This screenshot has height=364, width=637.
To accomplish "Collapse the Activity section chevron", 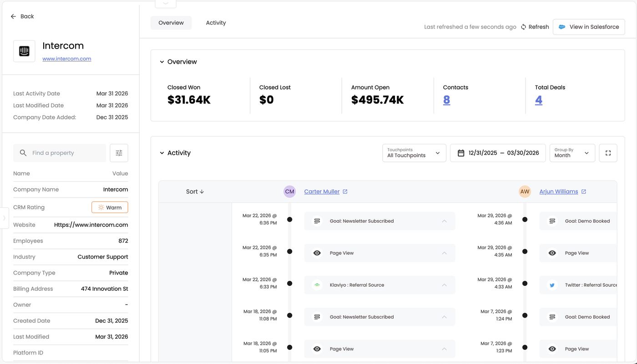I will [162, 153].
